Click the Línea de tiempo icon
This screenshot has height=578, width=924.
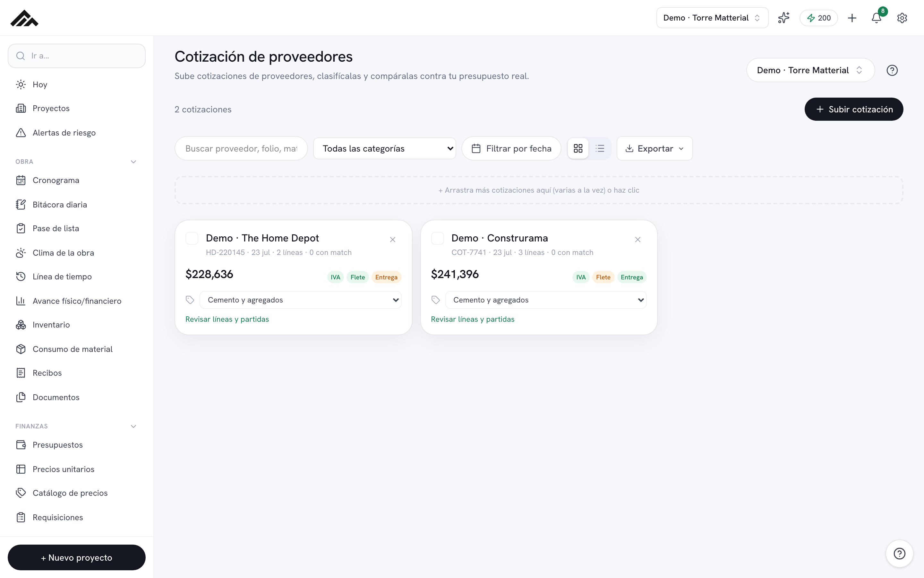[21, 276]
